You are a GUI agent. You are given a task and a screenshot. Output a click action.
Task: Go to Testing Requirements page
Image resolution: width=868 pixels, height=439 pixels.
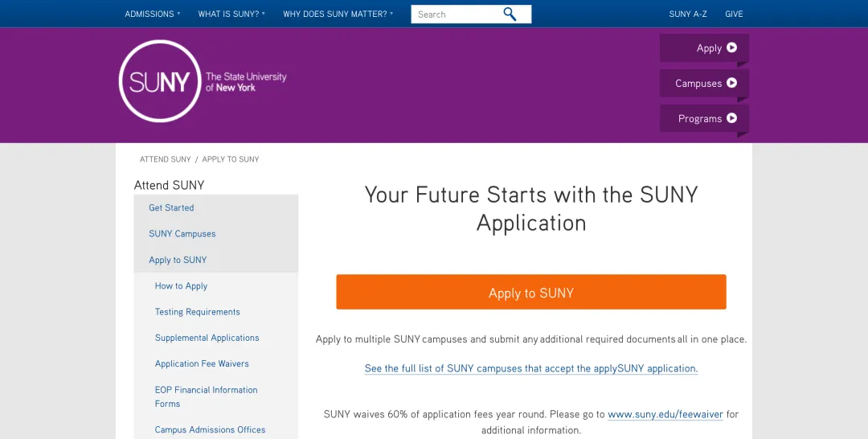pyautogui.click(x=198, y=312)
